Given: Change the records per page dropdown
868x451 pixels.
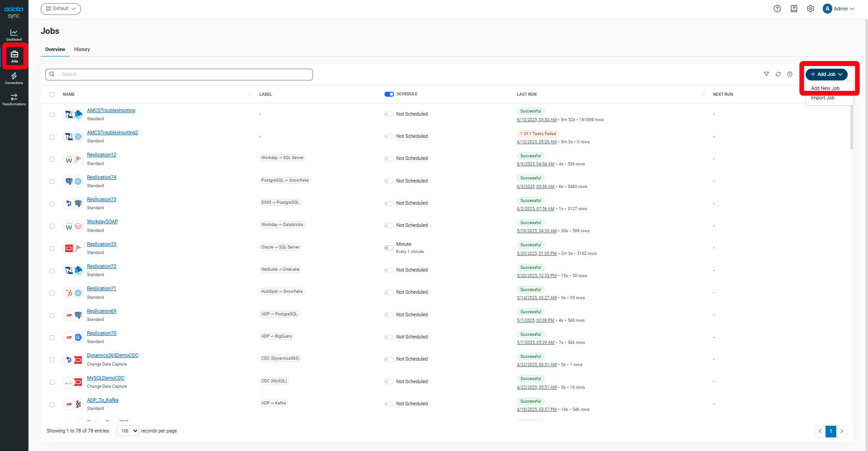Looking at the screenshot, I should (127, 431).
